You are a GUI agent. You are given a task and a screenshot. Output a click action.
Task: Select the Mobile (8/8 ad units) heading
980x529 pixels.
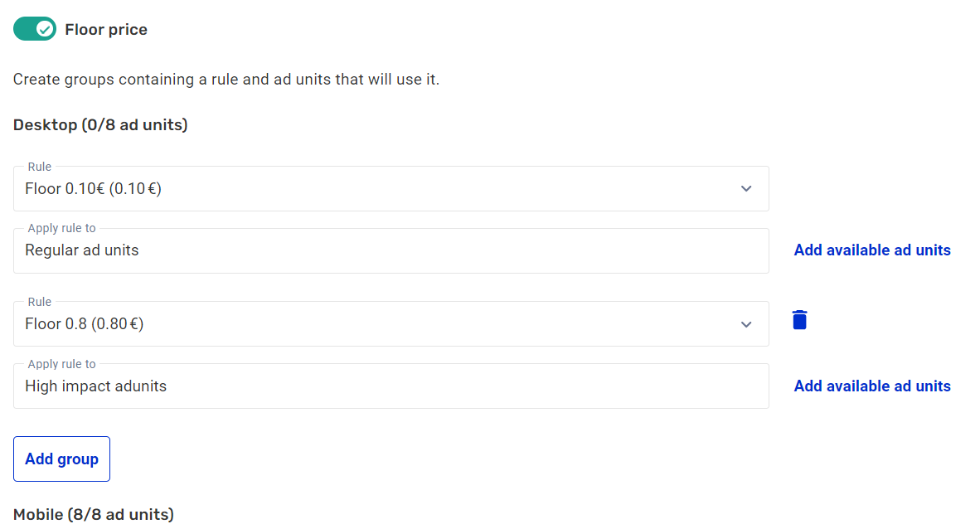pos(94,515)
